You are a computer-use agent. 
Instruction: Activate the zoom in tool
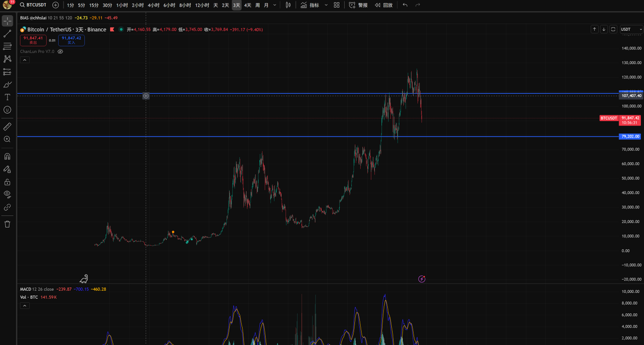point(7,139)
